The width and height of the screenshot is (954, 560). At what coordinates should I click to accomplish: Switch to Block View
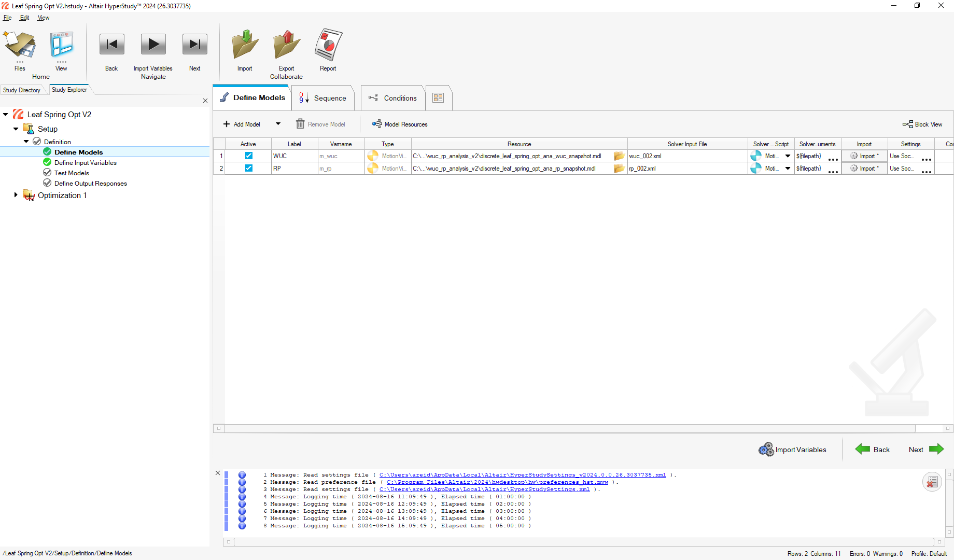pos(922,124)
